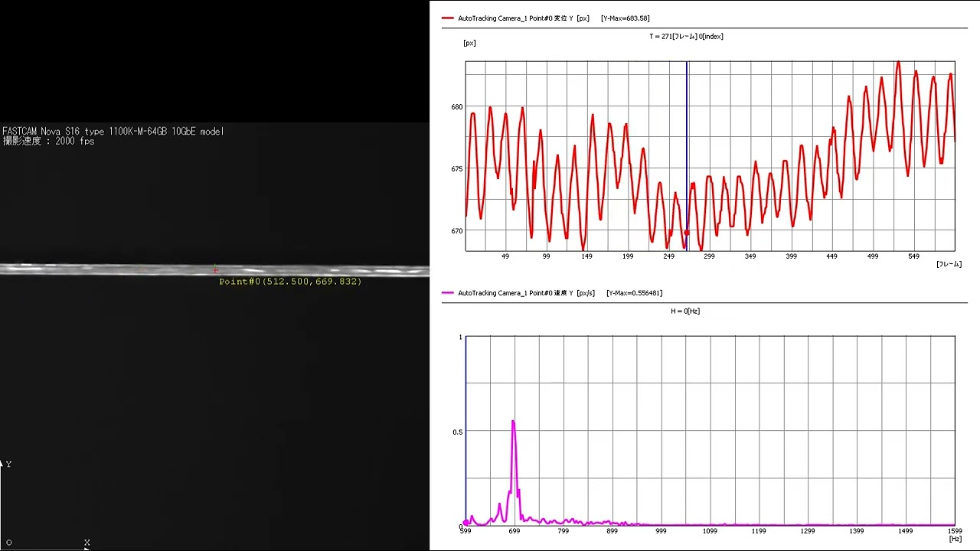This screenshot has width=980, height=551.
Task: Click the [Y-Max=0.556481] value
Action: pos(634,293)
